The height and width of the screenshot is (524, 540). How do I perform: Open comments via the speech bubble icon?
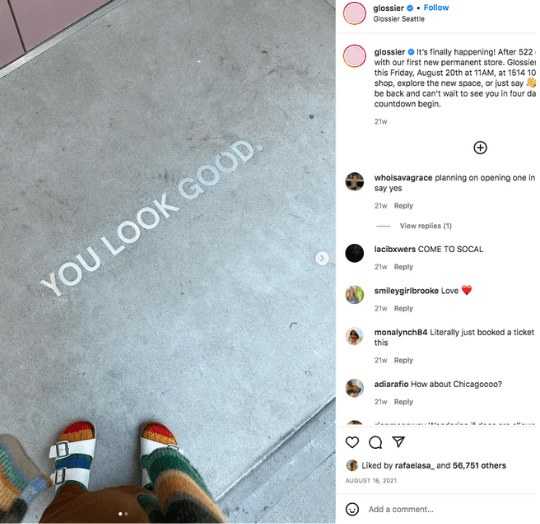pyautogui.click(x=375, y=442)
